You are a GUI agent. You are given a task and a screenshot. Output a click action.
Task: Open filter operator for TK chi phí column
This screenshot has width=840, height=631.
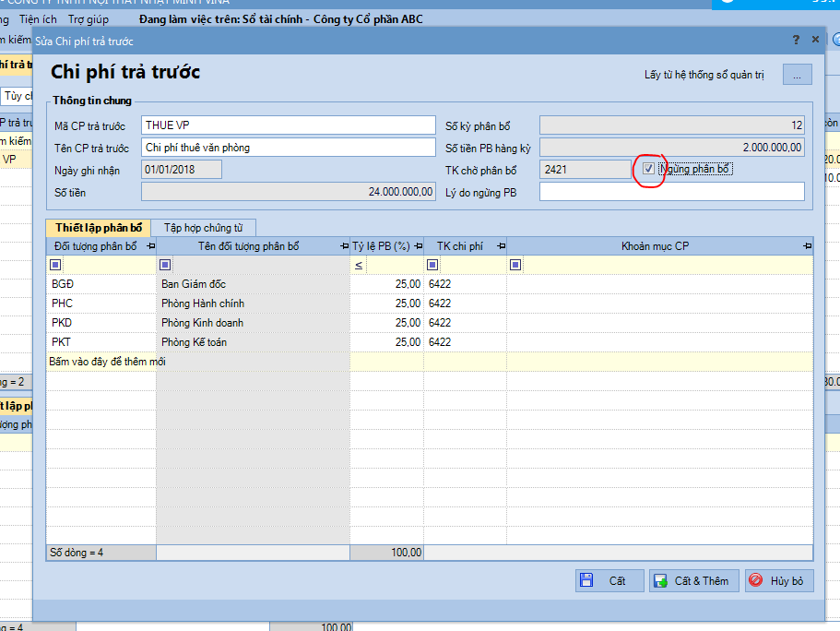[432, 265]
